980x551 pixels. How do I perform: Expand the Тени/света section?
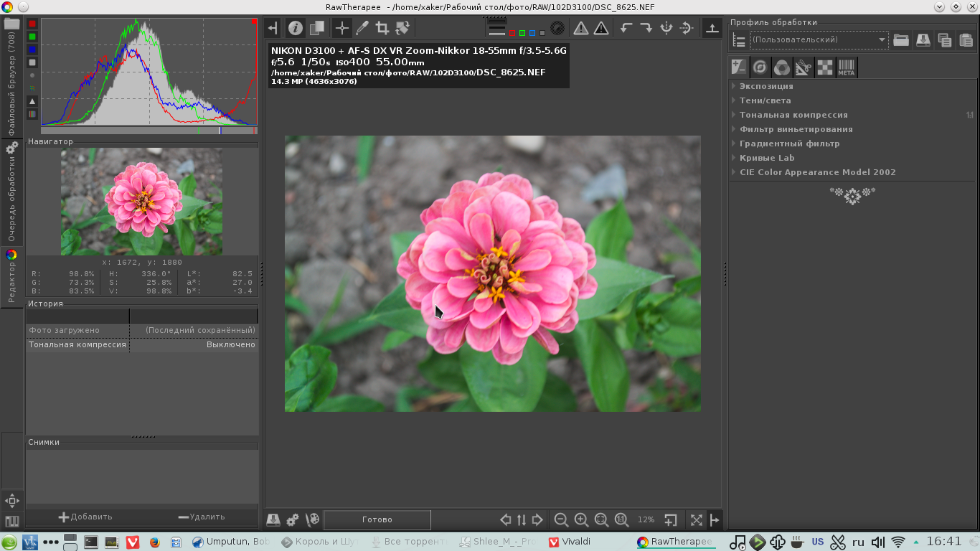[852, 100]
